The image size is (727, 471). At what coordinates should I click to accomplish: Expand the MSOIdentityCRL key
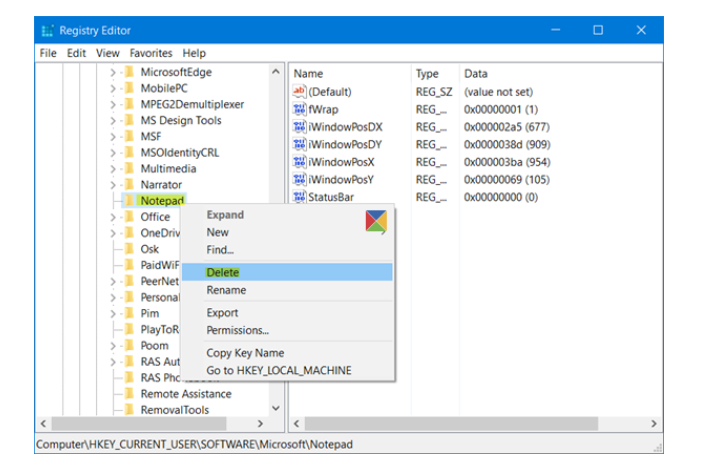pos(113,153)
